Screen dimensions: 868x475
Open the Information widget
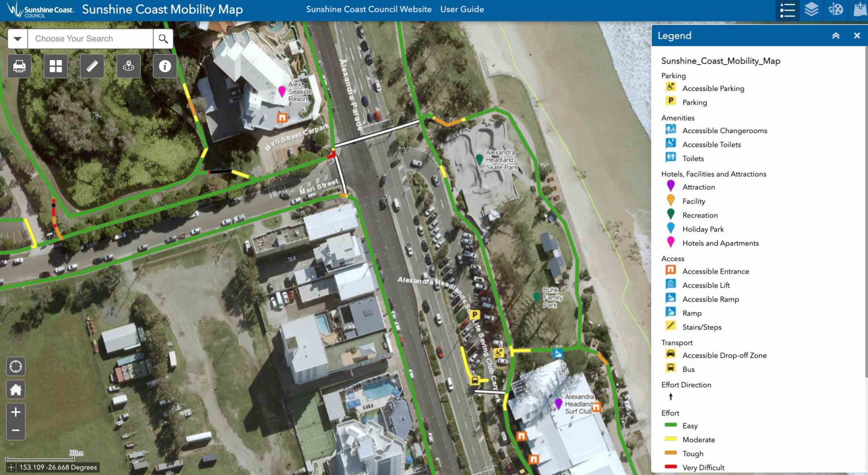coord(165,66)
